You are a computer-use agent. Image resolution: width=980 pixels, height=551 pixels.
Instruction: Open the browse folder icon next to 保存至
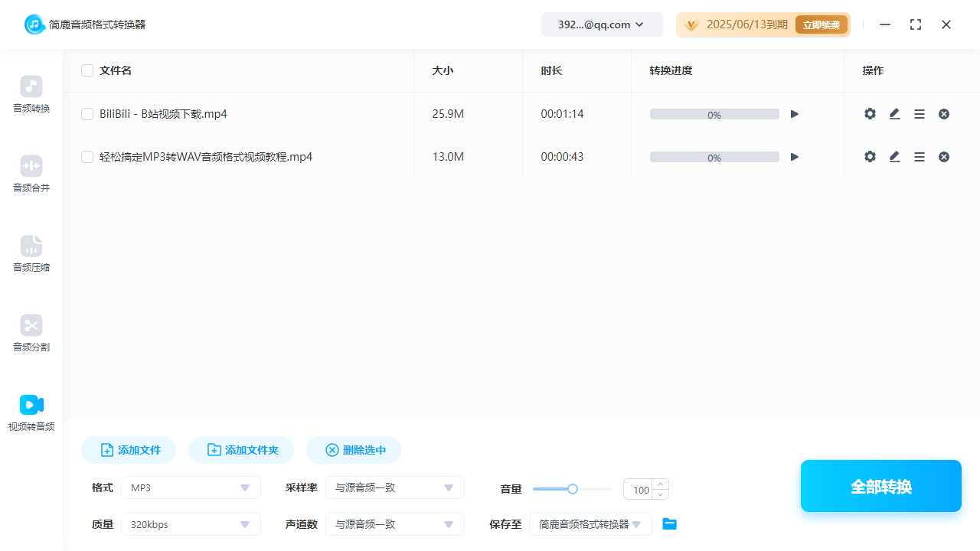click(669, 523)
